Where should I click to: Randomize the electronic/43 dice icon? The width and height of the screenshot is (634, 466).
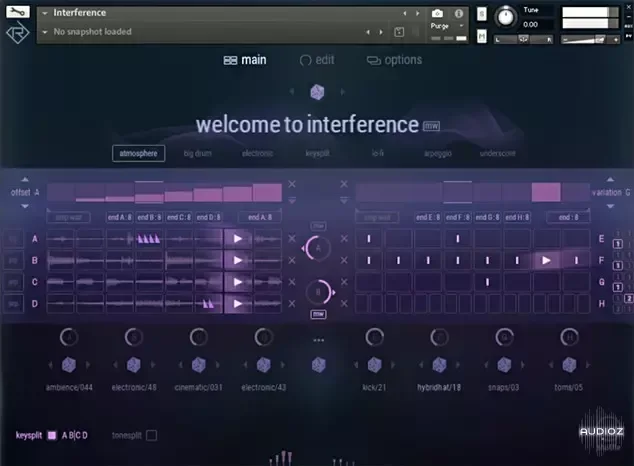[264, 365]
